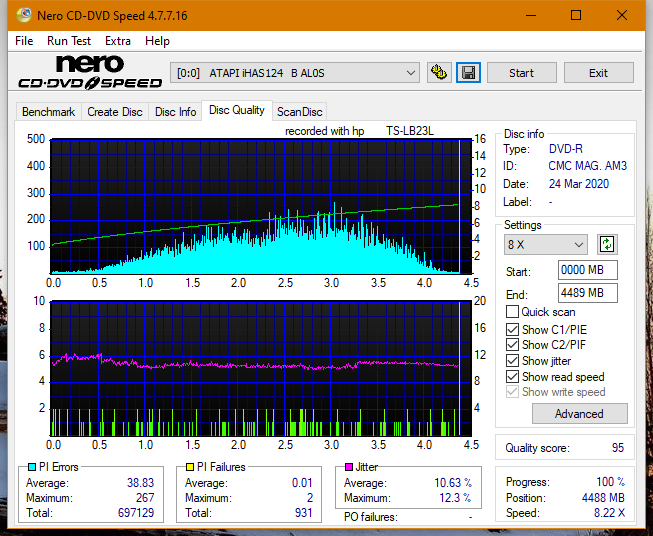This screenshot has height=536, width=653.
Task: Open the Run Test menu
Action: pos(69,41)
